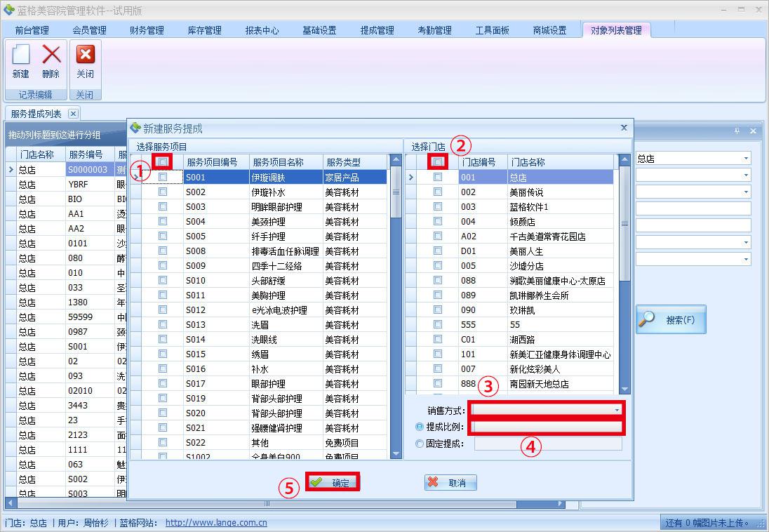Screen dimensions: 769x532
Task: Close the 服务提成列表 tab with its x
Action: (x=73, y=114)
